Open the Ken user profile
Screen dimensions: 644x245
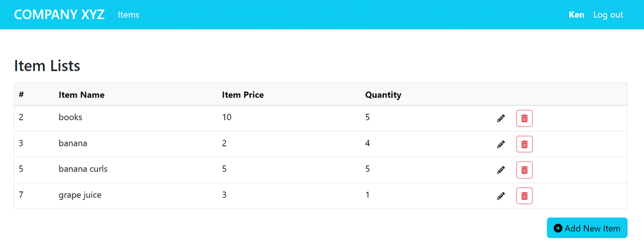pyautogui.click(x=576, y=14)
